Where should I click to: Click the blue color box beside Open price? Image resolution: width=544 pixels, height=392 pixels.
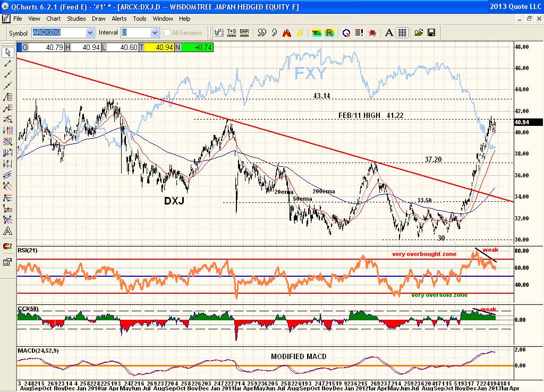(20, 47)
